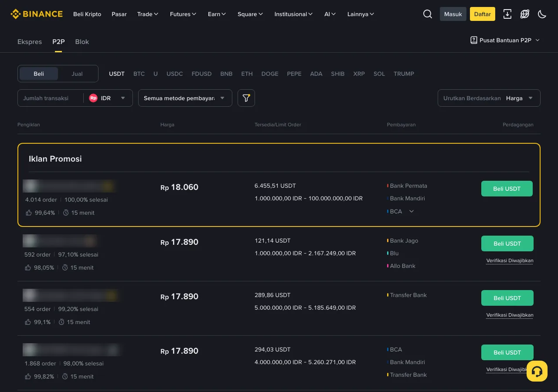Open Urutkan Berdasarkan Harga dropdown
Viewport: 558px width, 392px height.
pyautogui.click(x=489, y=98)
